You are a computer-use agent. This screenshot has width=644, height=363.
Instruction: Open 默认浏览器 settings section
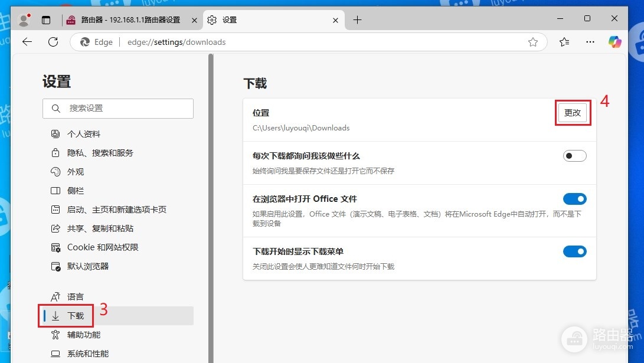pos(118,266)
